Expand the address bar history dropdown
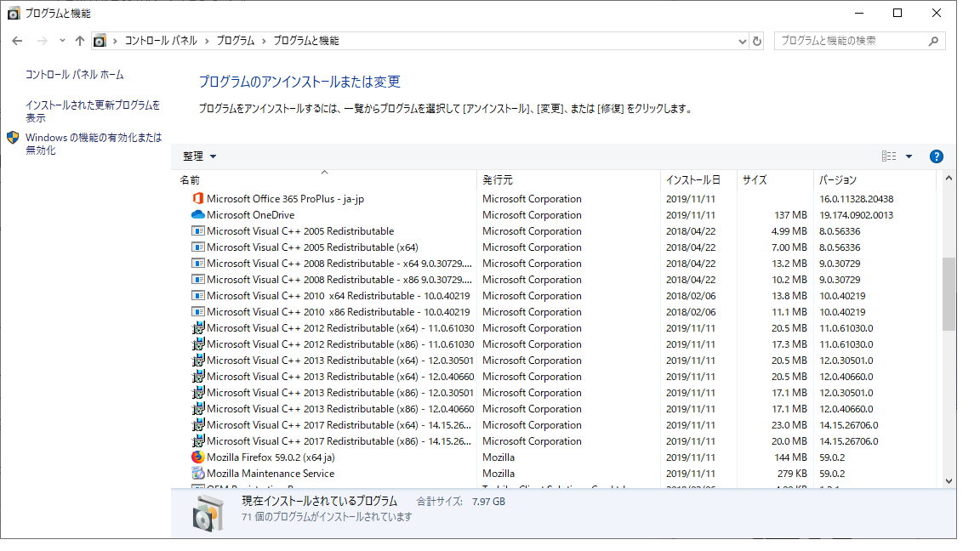The height and width of the screenshot is (551, 980). click(x=741, y=41)
